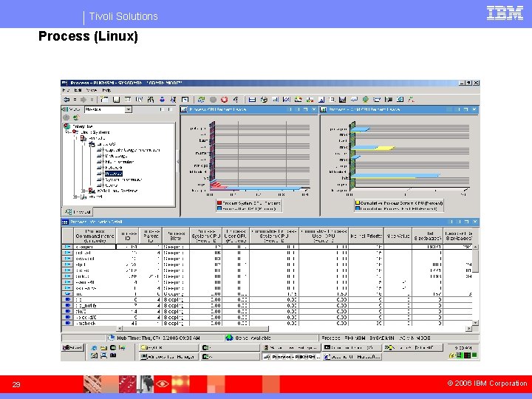Screen dimensions: 532x399
Task: Click the Process Command Name column header
Action: [x=95, y=236]
